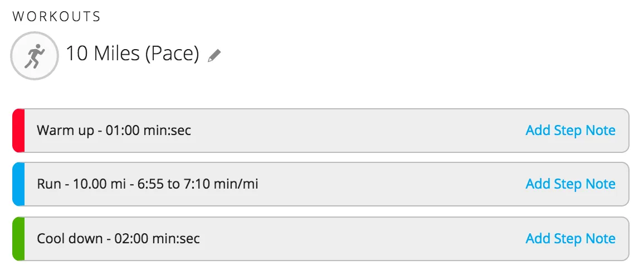
Task: Select the blue Run step color bar
Action: [18, 184]
